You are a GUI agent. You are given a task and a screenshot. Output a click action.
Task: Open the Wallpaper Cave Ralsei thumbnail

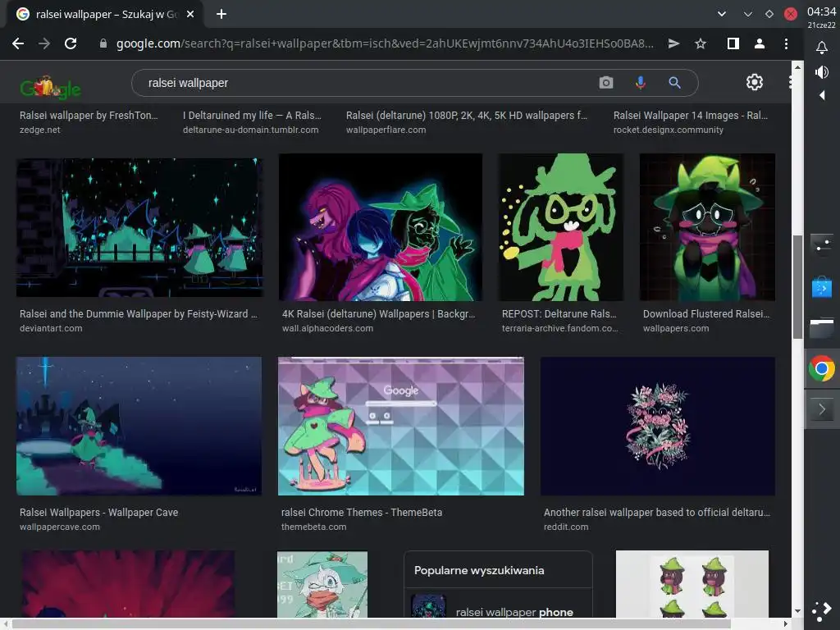click(x=139, y=426)
